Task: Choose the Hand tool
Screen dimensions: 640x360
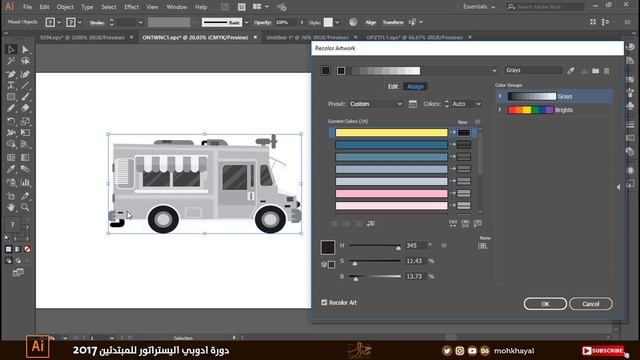Action: (11, 207)
